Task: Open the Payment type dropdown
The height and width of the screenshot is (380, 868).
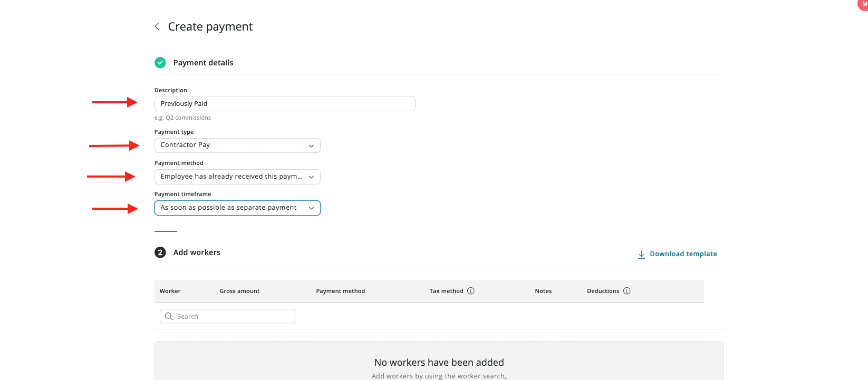Action: [x=237, y=145]
